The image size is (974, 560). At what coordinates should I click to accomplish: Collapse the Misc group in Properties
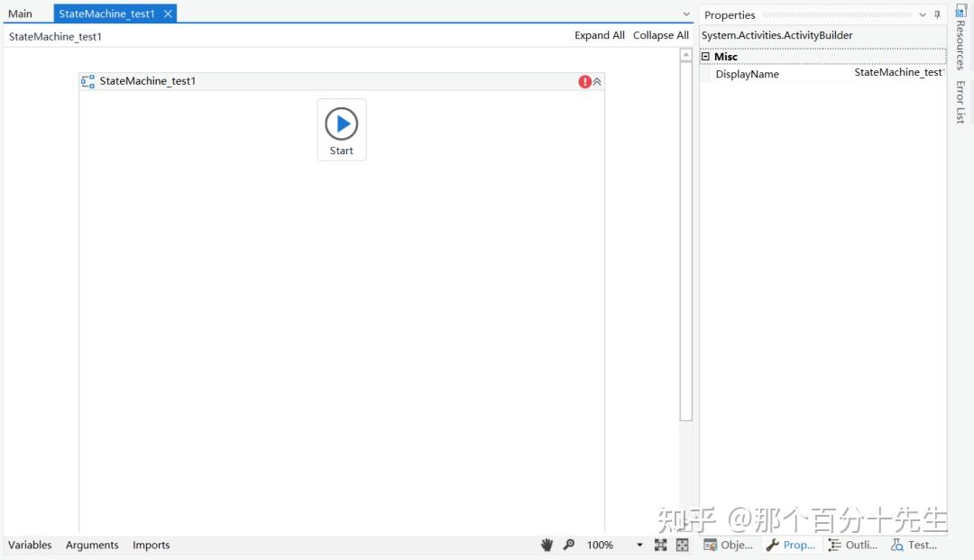pos(705,56)
